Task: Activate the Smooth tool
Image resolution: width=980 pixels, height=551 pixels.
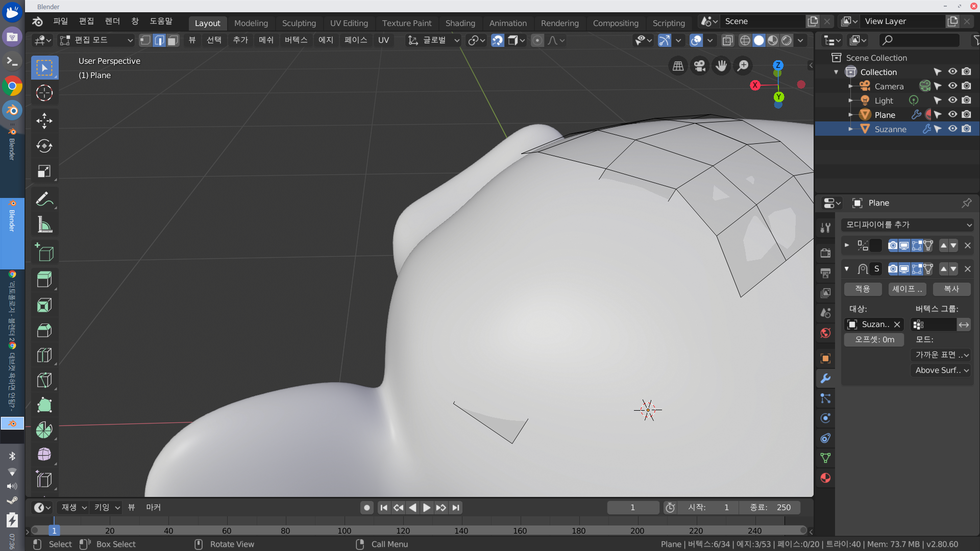Action: (x=44, y=455)
